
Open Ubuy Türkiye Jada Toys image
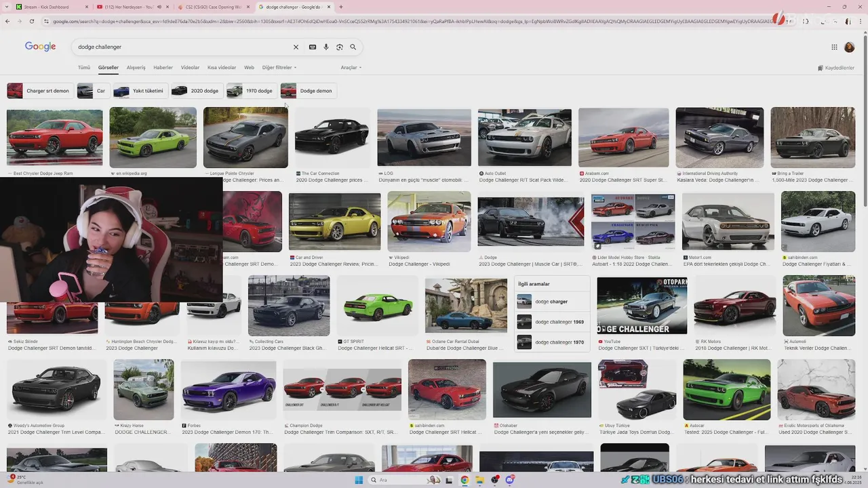point(637,390)
